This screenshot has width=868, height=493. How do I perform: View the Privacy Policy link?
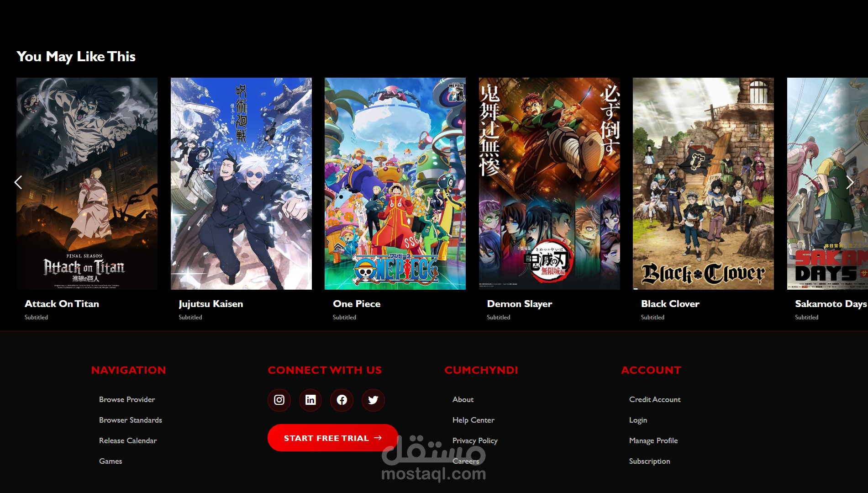pyautogui.click(x=475, y=440)
